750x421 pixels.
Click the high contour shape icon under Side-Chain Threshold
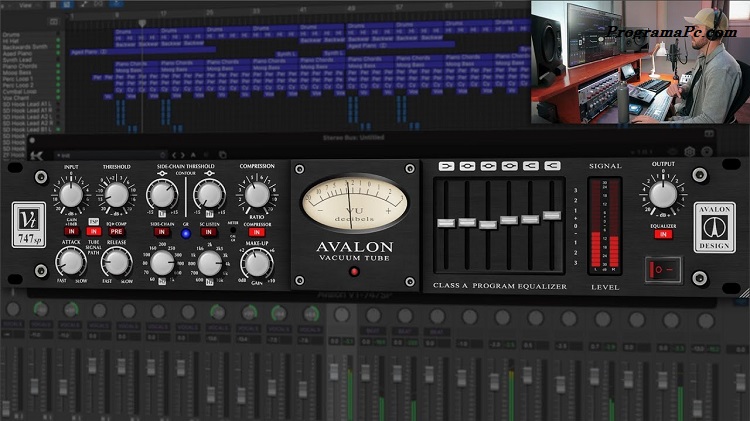209,173
